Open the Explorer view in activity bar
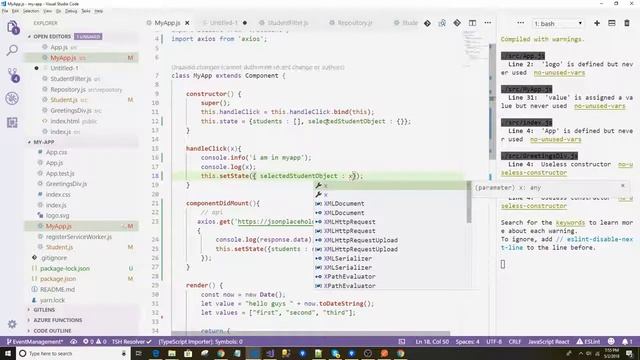The width and height of the screenshot is (640, 360). 13,27
